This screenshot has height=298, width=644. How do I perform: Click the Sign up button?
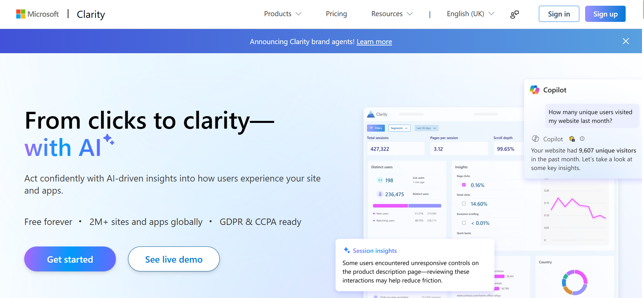click(605, 14)
